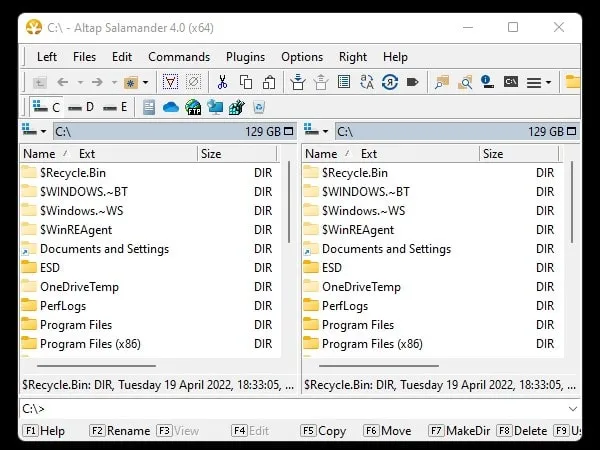Viewport: 600px width, 450px height.
Task: Open the hot paths folder star icon
Action: coord(130,82)
